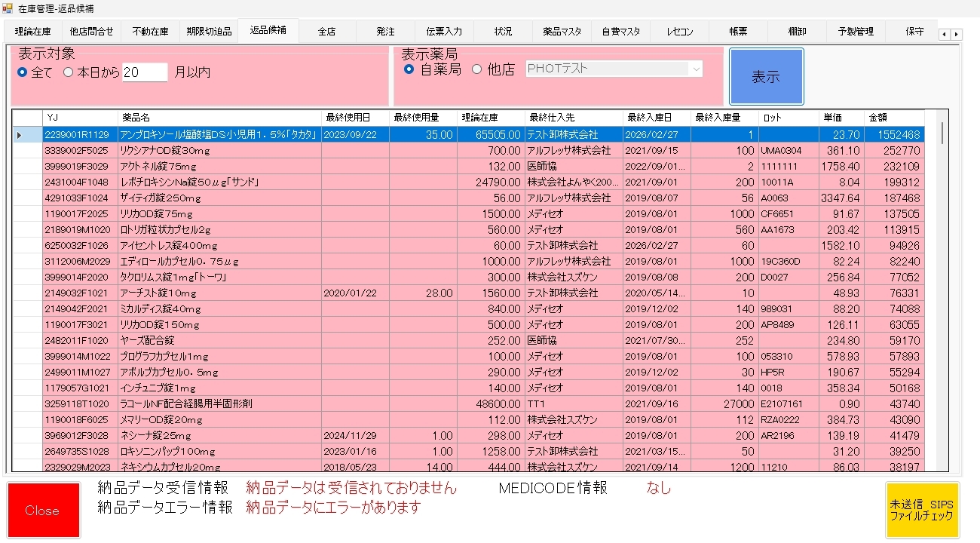980x543 pixels.
Task: Click the red Close button
Action: pos(42,511)
